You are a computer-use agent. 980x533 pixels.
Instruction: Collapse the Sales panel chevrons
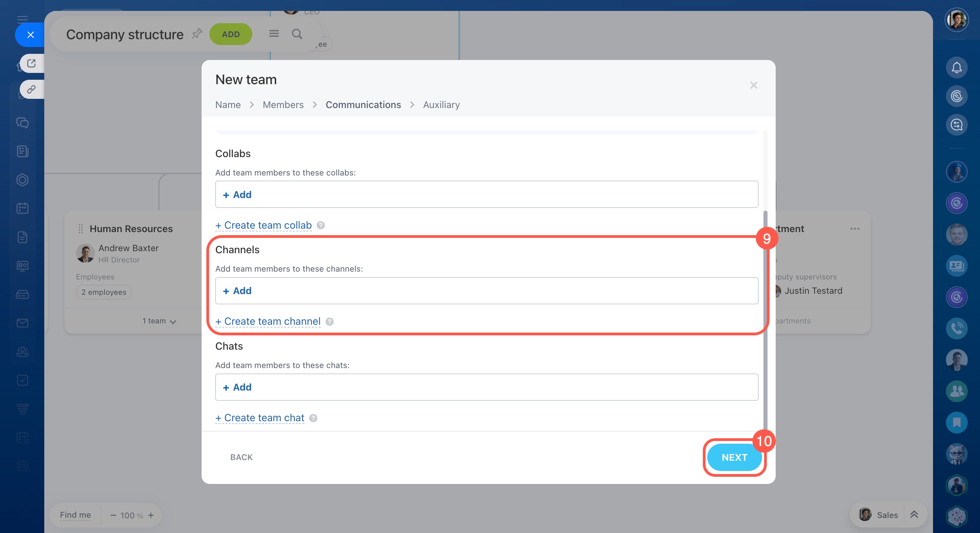pyautogui.click(x=914, y=515)
